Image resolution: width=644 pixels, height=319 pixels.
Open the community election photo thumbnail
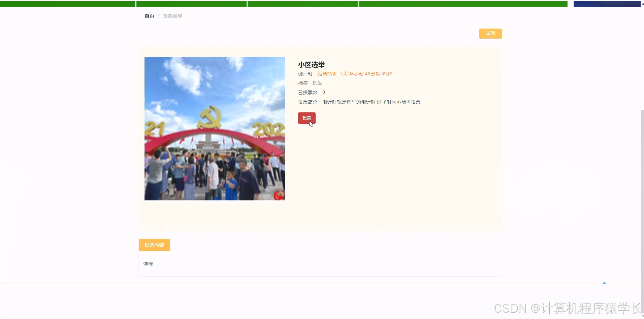214,129
